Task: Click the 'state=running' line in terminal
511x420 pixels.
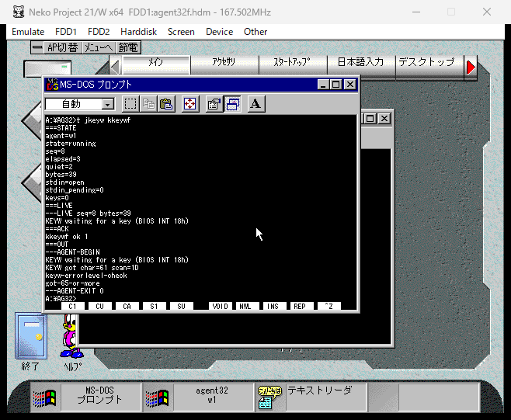Action: tap(71, 144)
